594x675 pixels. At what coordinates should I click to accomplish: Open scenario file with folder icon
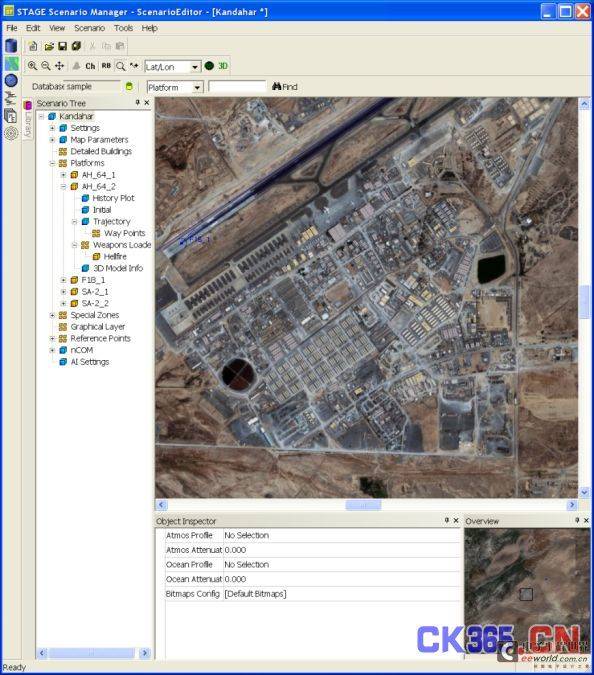pyautogui.click(x=49, y=46)
